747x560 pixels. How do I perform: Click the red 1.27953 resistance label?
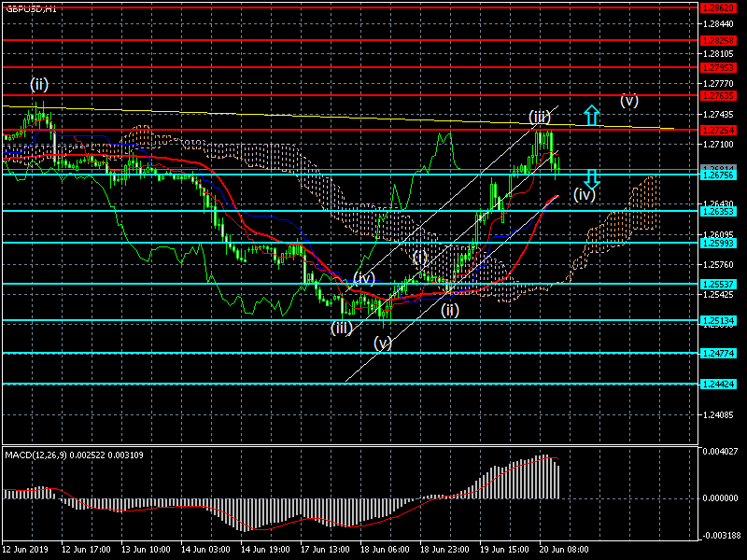tap(718, 67)
